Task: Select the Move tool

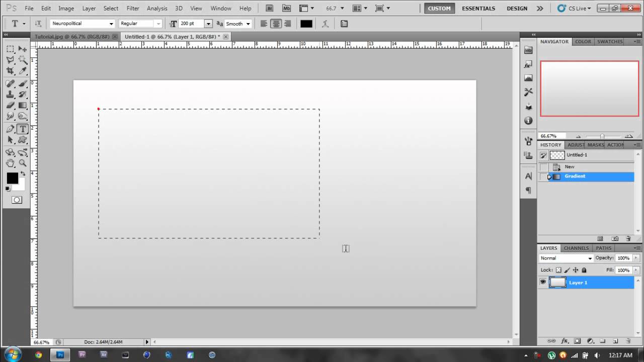Action: 23,49
